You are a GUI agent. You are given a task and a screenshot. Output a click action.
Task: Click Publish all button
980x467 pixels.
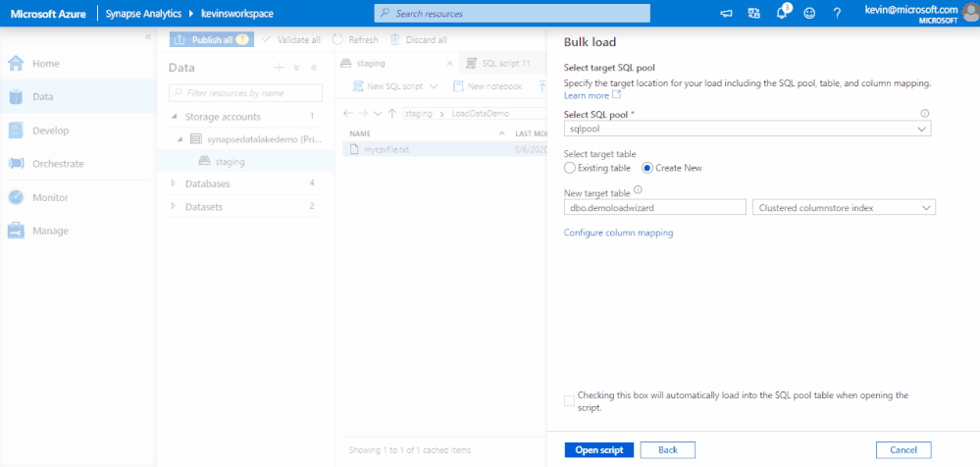[211, 39]
